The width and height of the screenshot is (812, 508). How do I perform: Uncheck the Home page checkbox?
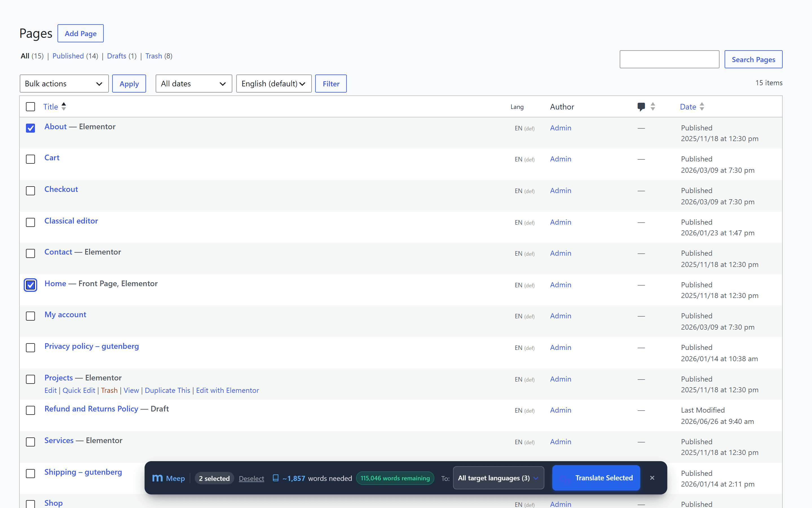[x=30, y=285]
